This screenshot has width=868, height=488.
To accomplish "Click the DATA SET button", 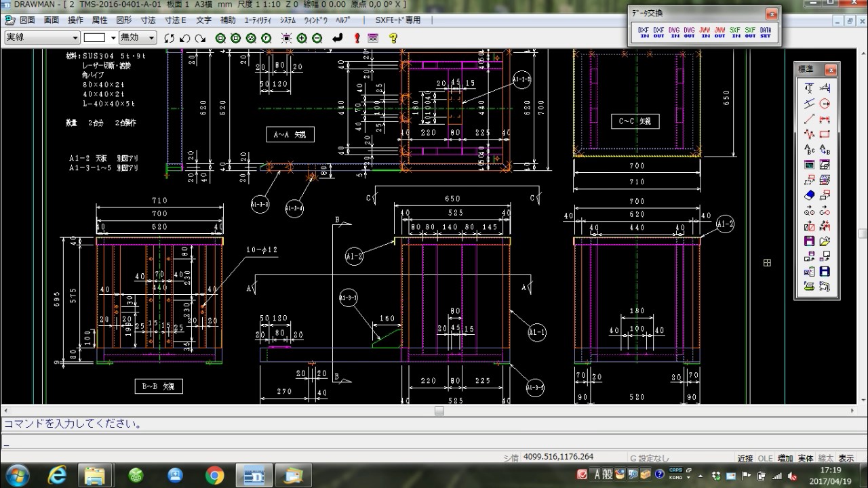I will tap(765, 33).
